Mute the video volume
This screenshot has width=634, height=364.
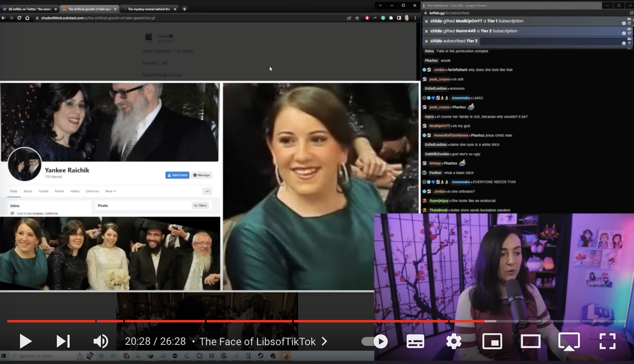(101, 341)
